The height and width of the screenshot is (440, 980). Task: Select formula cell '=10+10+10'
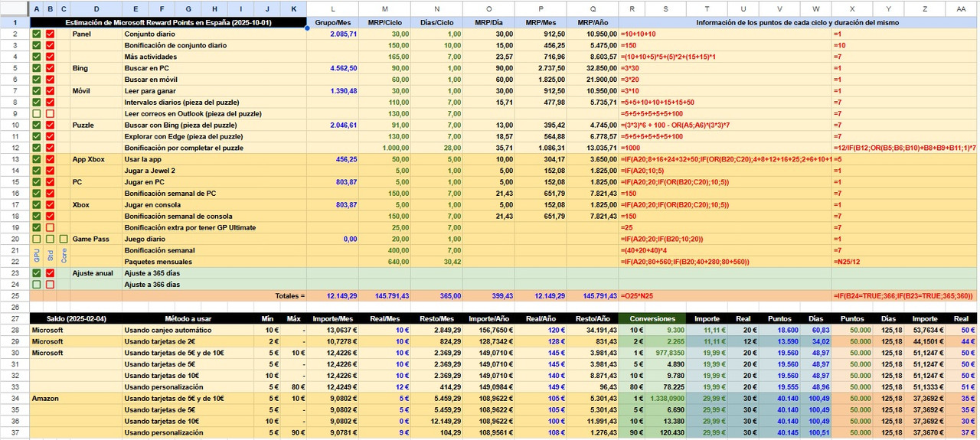[725, 34]
